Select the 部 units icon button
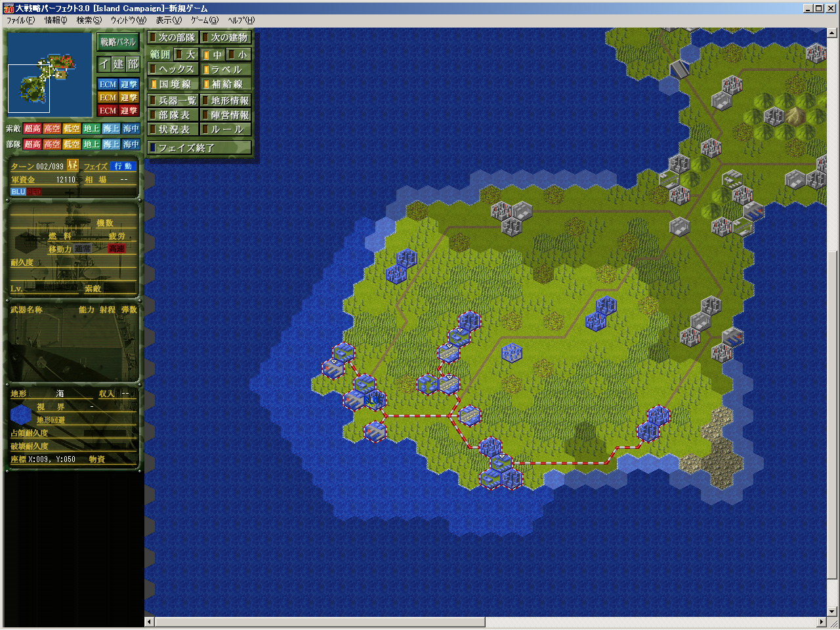Image resolution: width=840 pixels, height=630 pixels. pyautogui.click(x=133, y=64)
